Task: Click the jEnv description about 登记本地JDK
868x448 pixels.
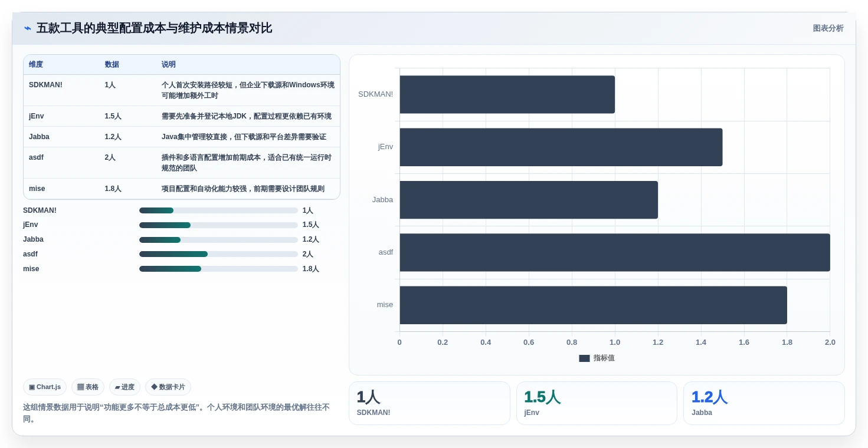Action: click(x=247, y=116)
